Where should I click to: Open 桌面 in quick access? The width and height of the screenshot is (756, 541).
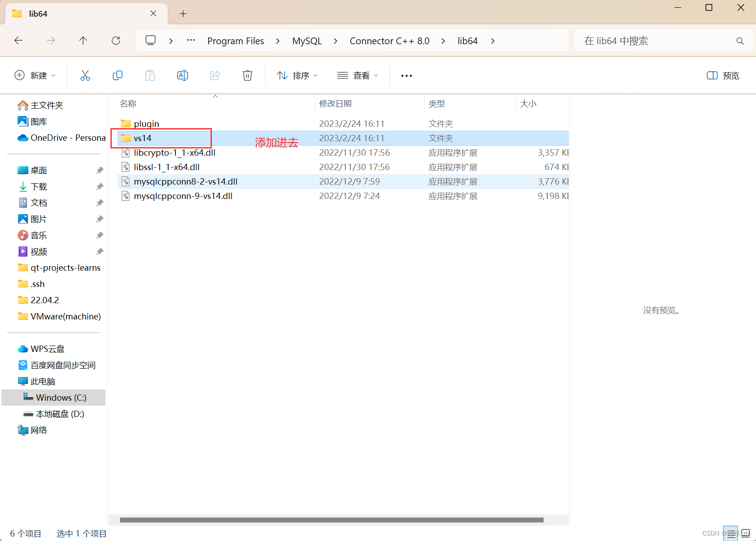tap(32, 170)
